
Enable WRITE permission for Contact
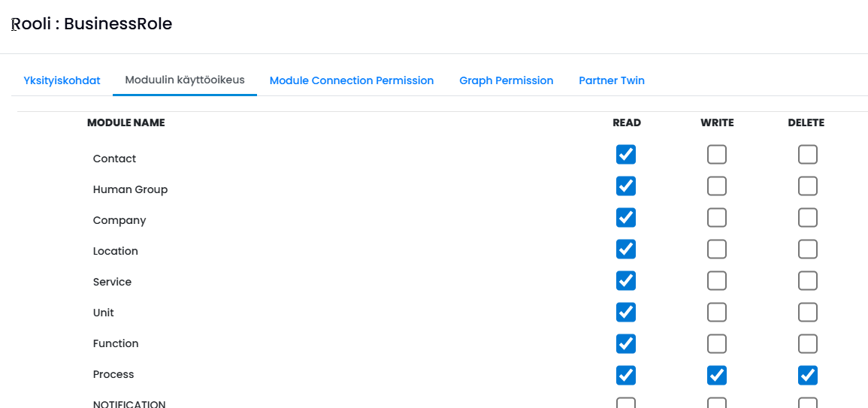[x=717, y=155]
